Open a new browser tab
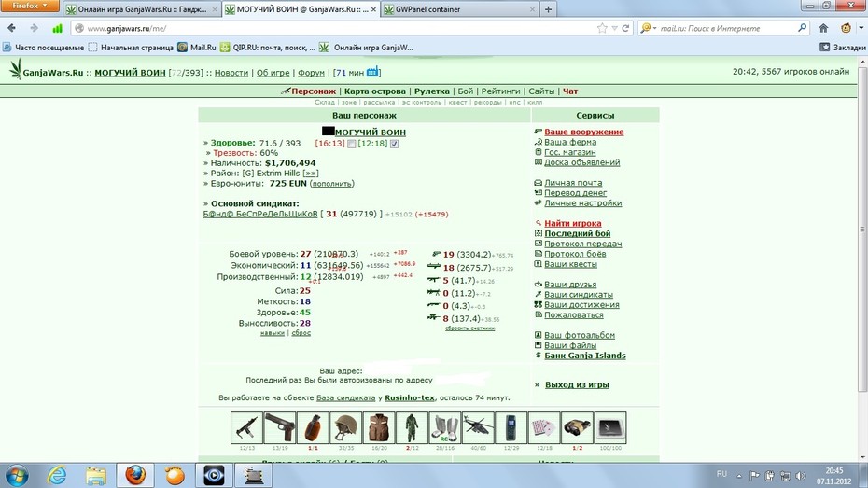This screenshot has width=868, height=488. (548, 9)
